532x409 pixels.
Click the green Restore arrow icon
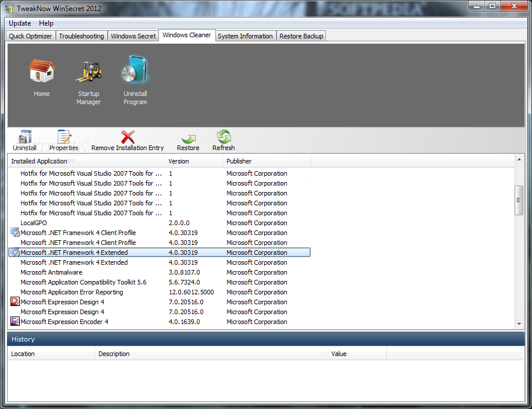pyautogui.click(x=189, y=138)
